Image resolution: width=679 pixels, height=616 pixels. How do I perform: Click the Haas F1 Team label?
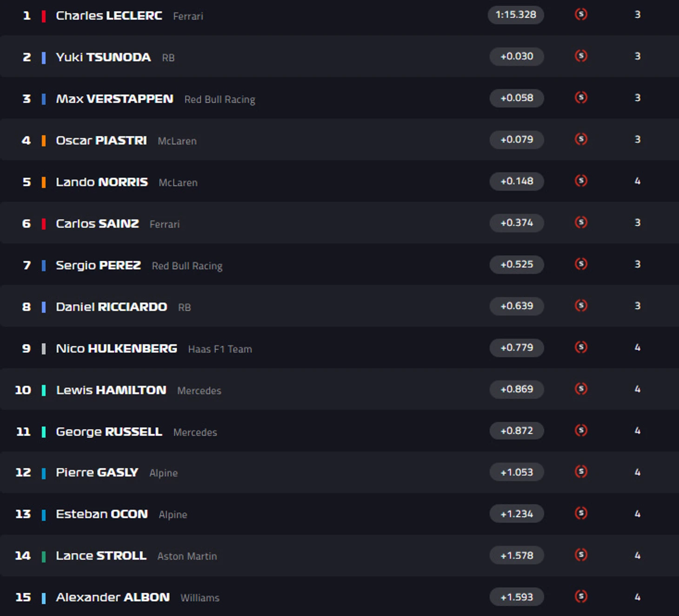[220, 349]
